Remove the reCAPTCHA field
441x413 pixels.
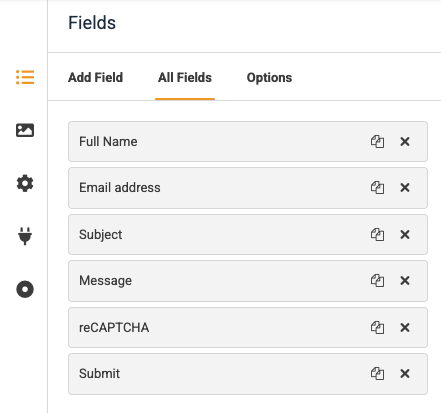click(x=405, y=328)
